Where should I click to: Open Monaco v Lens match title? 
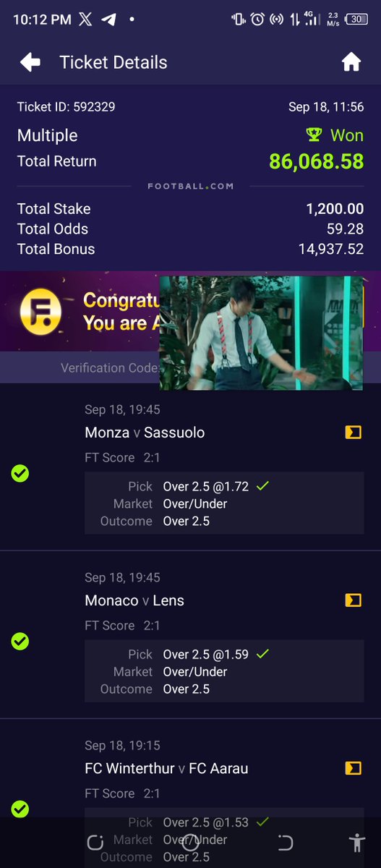coord(134,600)
